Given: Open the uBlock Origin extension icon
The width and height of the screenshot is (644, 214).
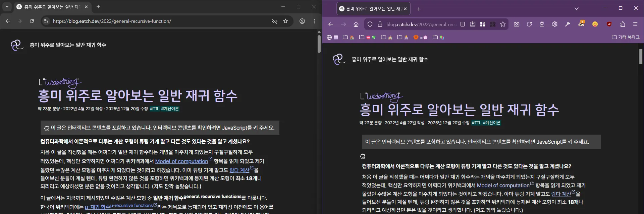Looking at the screenshot, I should (x=609, y=24).
